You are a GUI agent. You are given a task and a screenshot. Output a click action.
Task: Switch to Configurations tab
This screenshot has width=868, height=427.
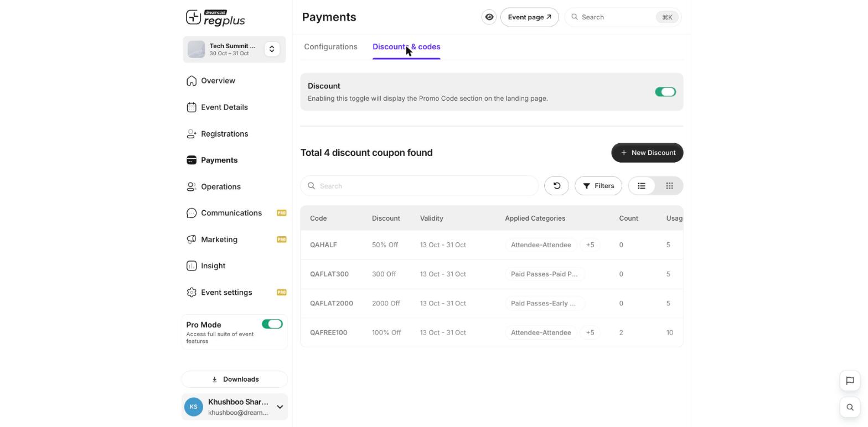pyautogui.click(x=330, y=47)
